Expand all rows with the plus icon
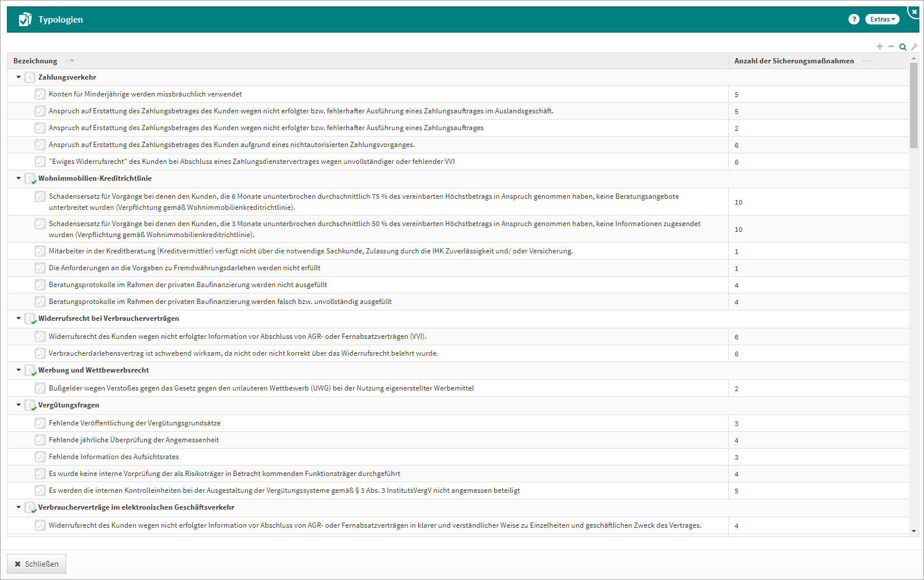This screenshot has height=580, width=924. tap(880, 46)
